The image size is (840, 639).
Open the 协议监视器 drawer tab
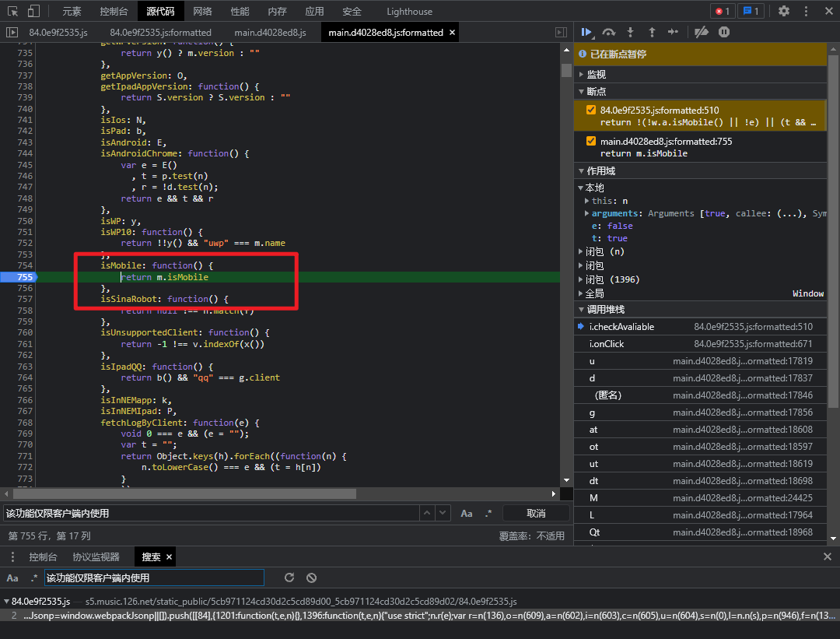(x=96, y=557)
